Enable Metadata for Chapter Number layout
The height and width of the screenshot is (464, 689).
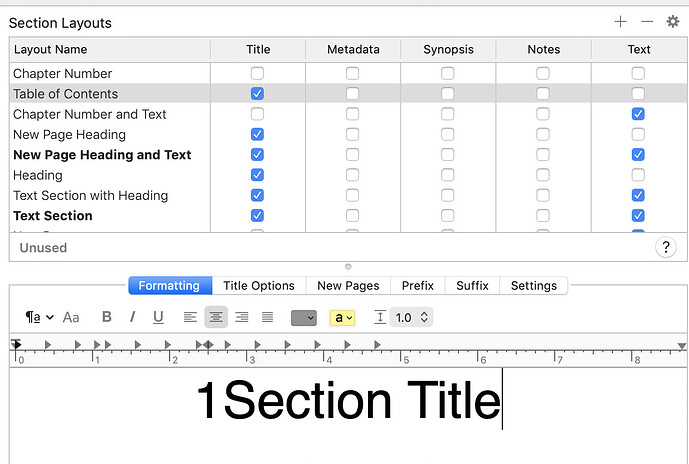click(352, 73)
